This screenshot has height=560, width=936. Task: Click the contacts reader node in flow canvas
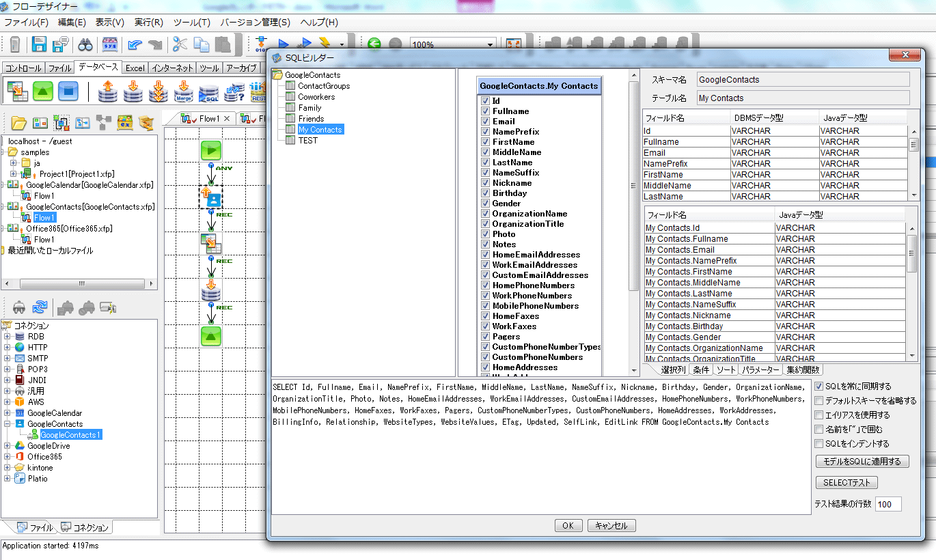(211, 197)
